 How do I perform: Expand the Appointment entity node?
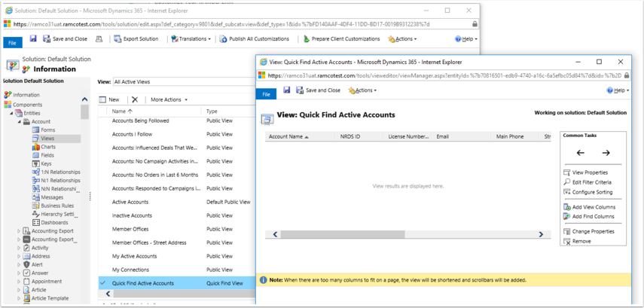[x=19, y=282]
